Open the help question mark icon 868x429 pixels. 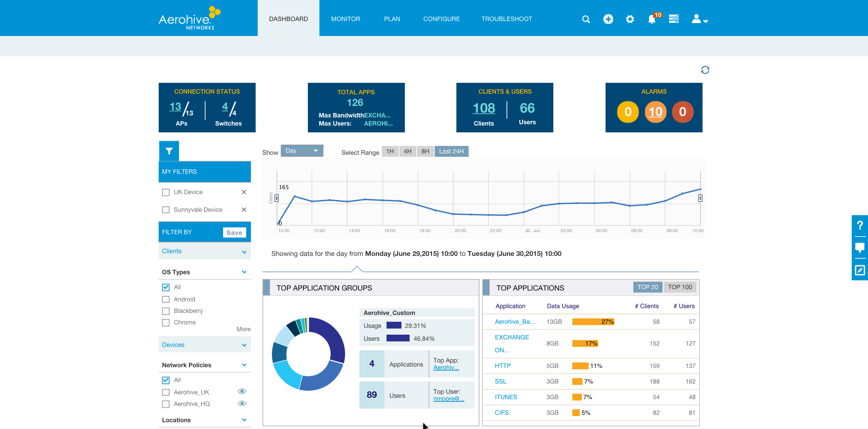860,225
